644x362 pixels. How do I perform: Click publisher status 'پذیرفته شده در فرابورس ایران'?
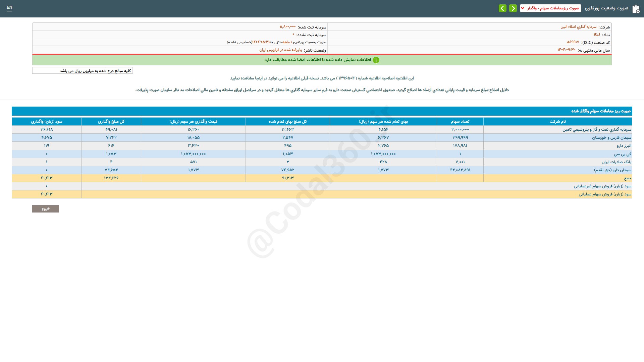tap(280, 50)
